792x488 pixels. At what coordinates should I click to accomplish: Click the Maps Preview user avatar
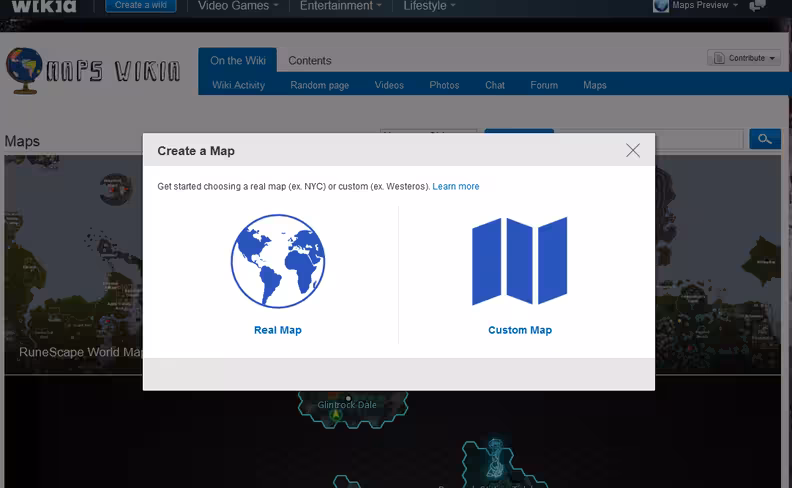click(x=661, y=6)
